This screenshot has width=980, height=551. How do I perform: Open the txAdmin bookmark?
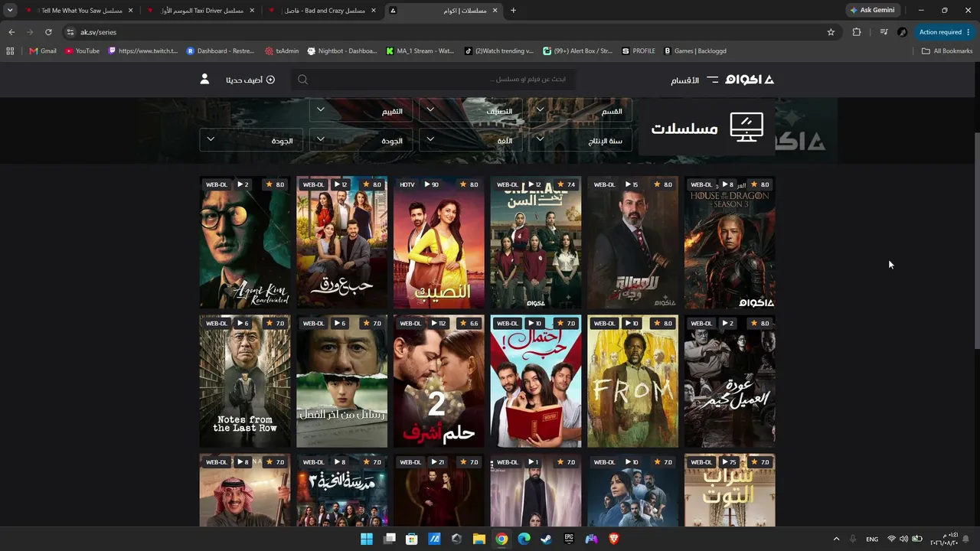tap(282, 51)
